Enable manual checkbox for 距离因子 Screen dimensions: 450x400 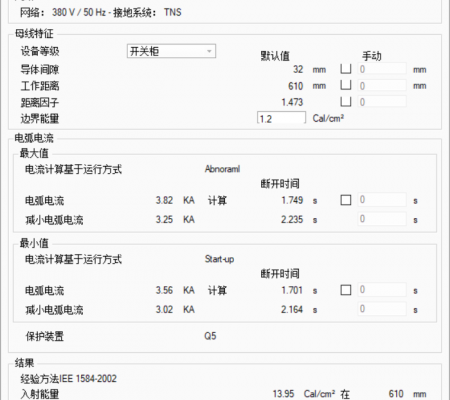pyautogui.click(x=346, y=102)
